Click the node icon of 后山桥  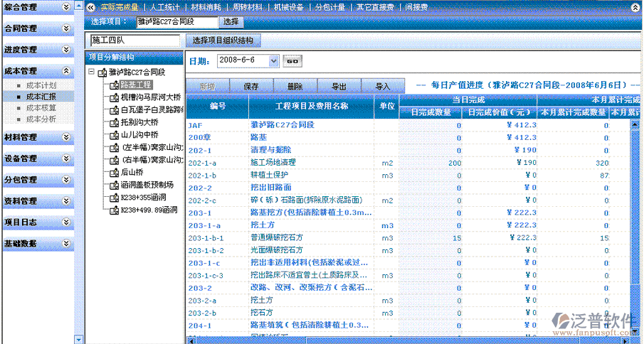[114, 172]
